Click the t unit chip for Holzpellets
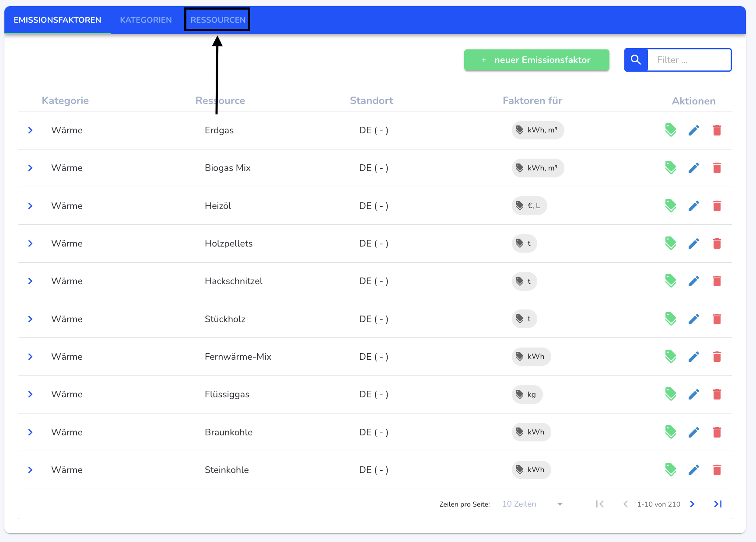Image resolution: width=756 pixels, height=542 pixels. coord(524,243)
